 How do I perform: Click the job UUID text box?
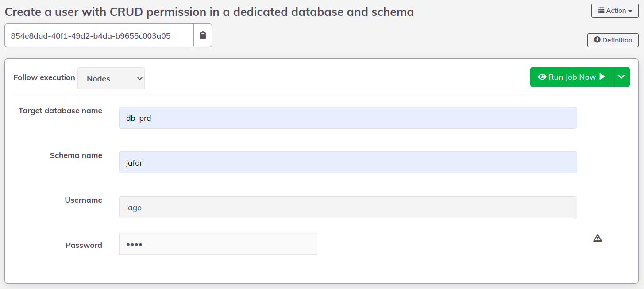pos(99,35)
